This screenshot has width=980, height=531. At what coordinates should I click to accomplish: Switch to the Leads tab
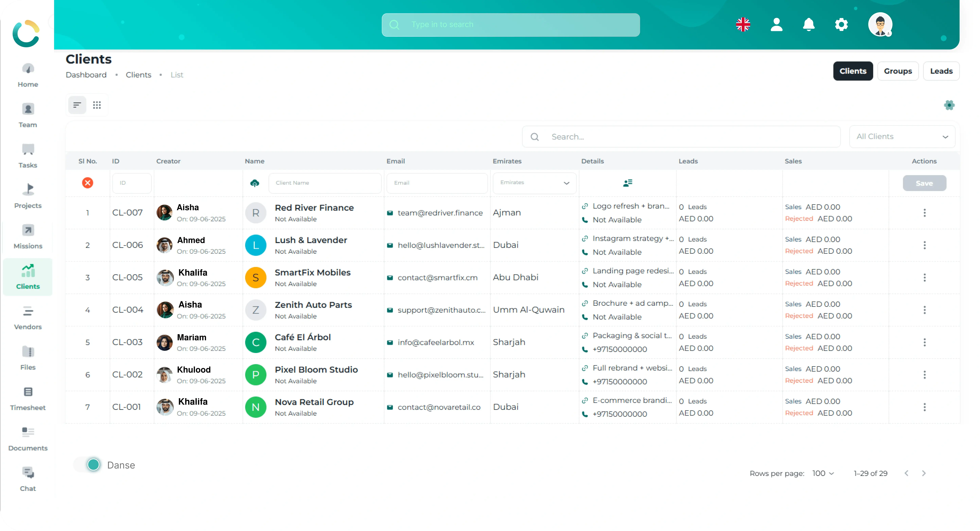[x=941, y=71]
